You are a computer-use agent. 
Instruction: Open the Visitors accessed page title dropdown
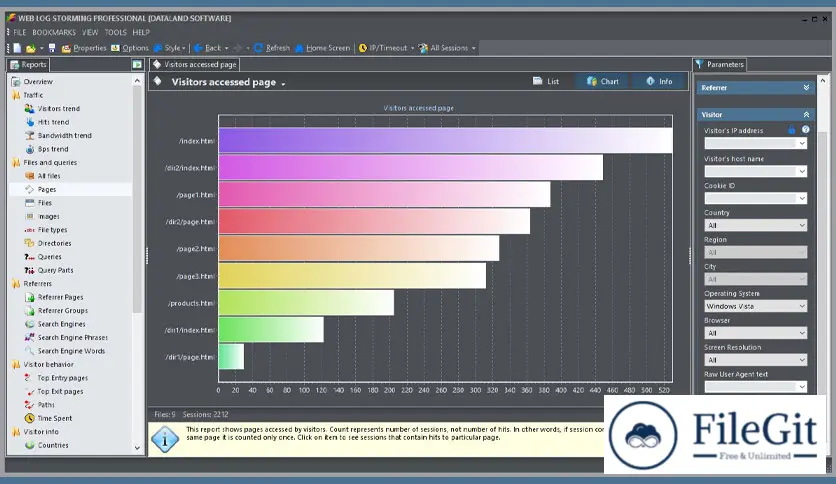coord(283,83)
